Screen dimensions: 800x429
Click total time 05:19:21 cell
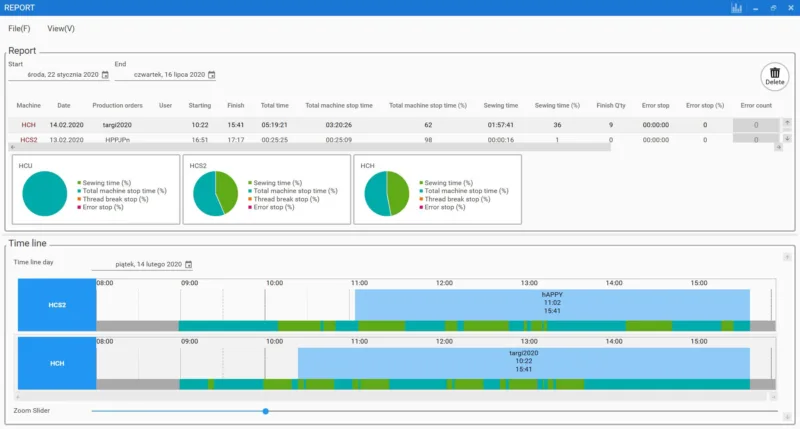click(274, 125)
